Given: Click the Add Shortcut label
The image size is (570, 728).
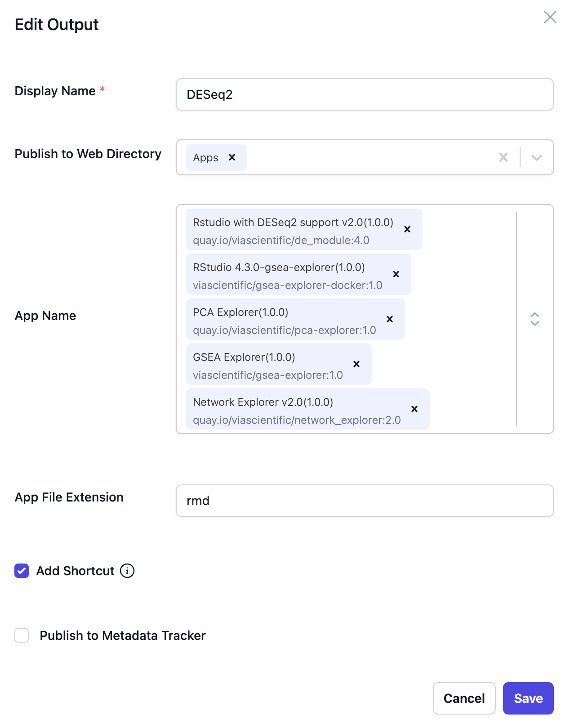Looking at the screenshot, I should [76, 571].
